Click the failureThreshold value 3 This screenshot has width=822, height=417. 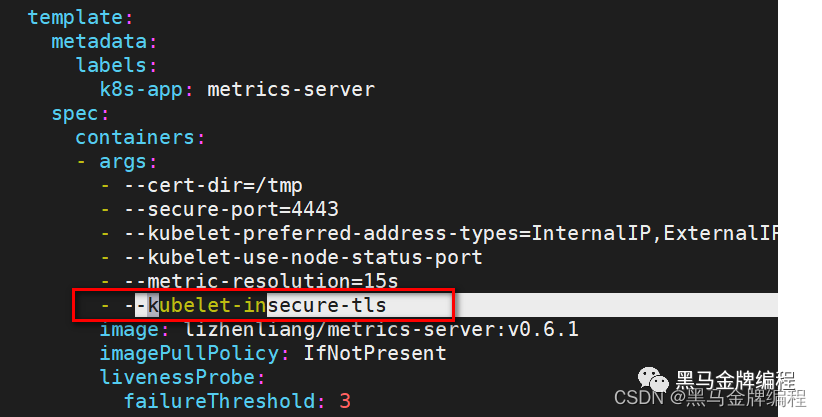344,402
